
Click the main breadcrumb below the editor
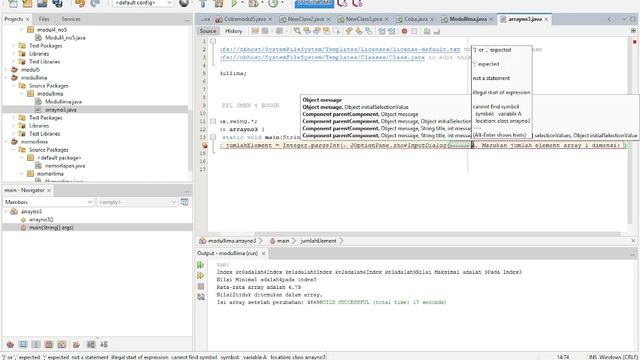(x=282, y=241)
